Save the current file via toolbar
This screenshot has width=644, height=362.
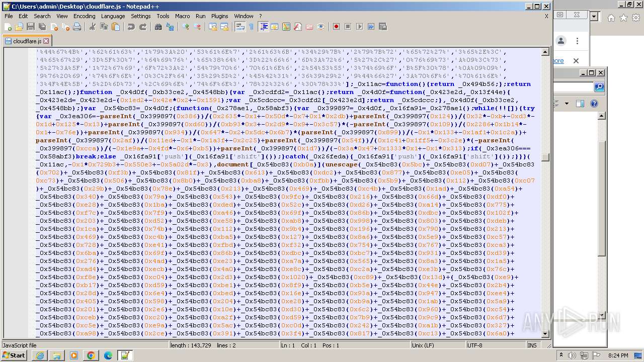[x=31, y=27]
